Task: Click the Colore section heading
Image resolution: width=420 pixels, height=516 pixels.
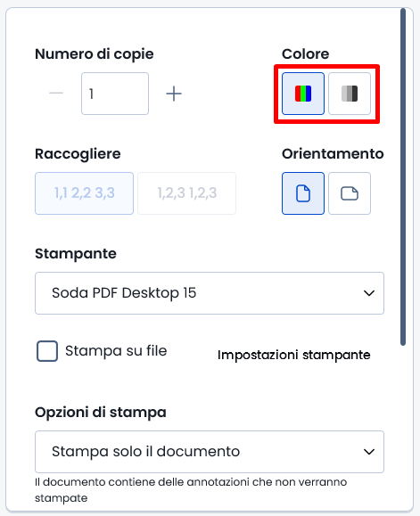Action: coord(306,54)
